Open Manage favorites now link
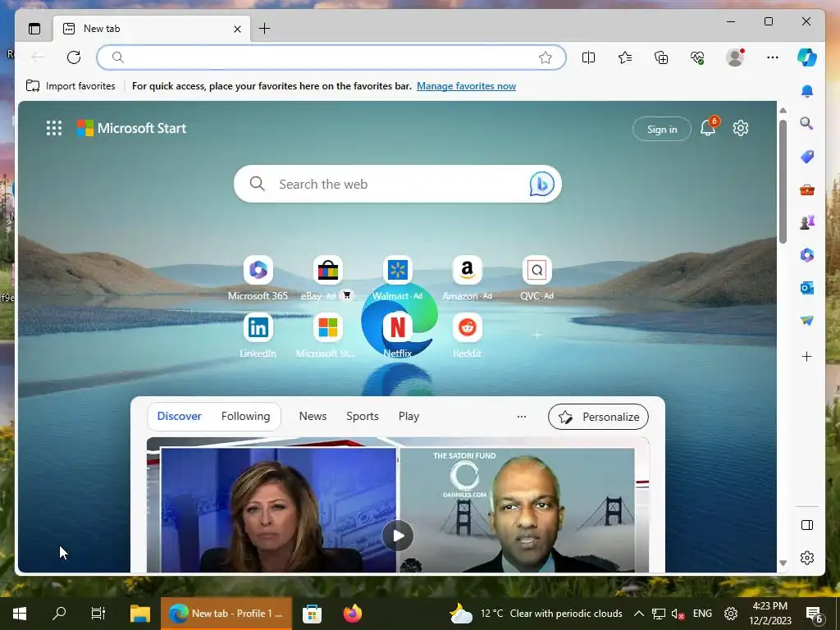The height and width of the screenshot is (630, 840). 466,86
